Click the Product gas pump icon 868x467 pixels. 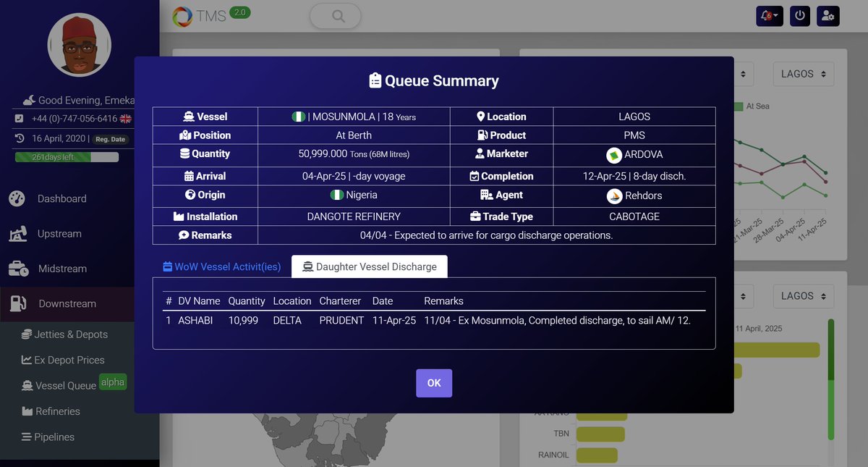(x=482, y=135)
